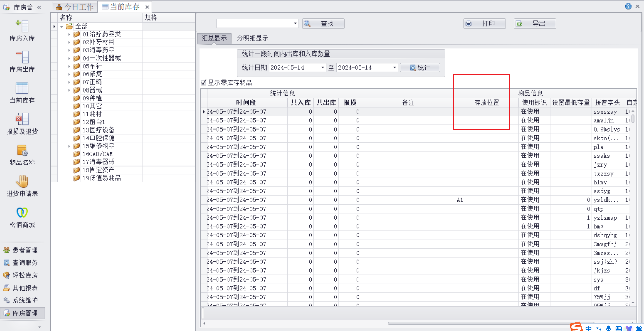Sort by 存放位置 column header
The height and width of the screenshot is (331, 644).
pyautogui.click(x=487, y=103)
